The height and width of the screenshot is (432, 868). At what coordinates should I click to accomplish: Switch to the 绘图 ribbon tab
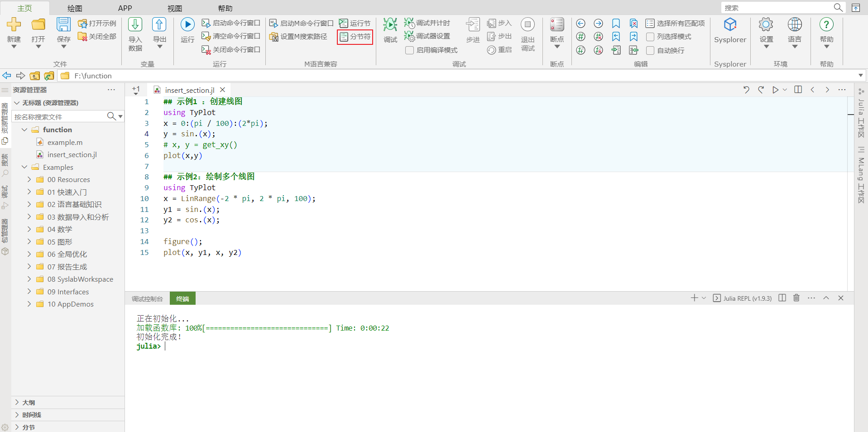(75, 8)
